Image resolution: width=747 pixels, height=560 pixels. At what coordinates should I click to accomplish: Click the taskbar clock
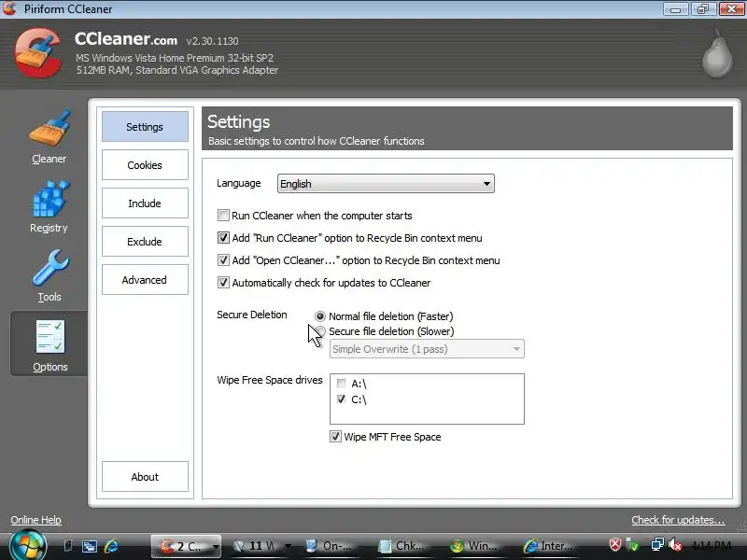711,545
